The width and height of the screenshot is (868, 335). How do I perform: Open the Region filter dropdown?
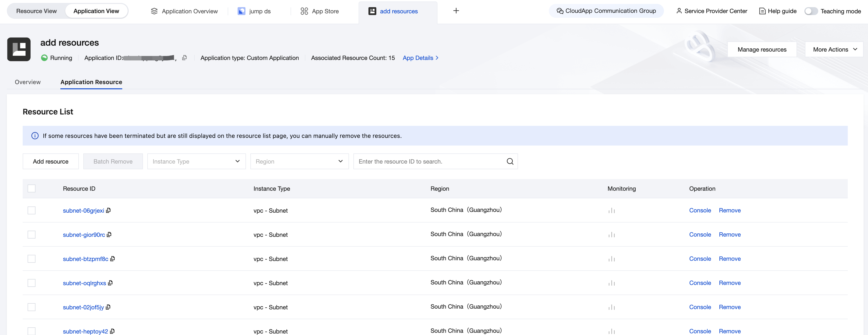pos(299,161)
